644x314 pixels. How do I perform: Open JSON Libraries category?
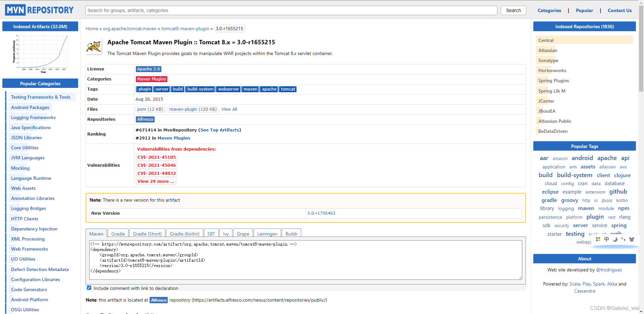click(x=26, y=138)
